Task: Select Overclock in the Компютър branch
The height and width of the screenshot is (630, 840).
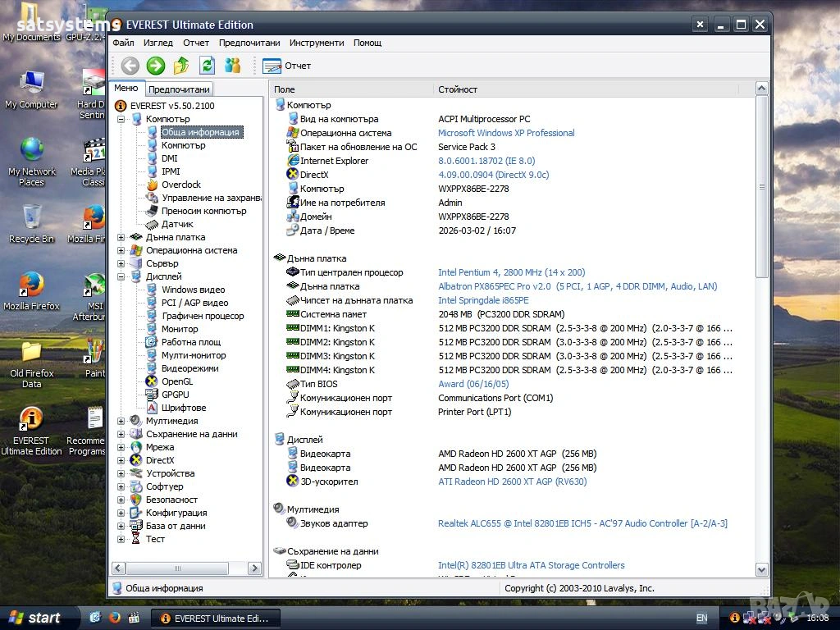Action: (180, 185)
